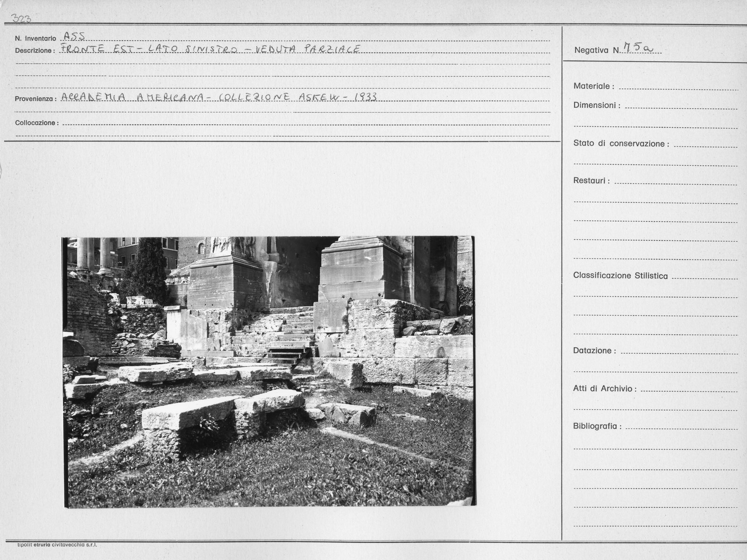Click the 'Datazione' field label
This screenshot has width=747, height=560.
pyautogui.click(x=594, y=351)
